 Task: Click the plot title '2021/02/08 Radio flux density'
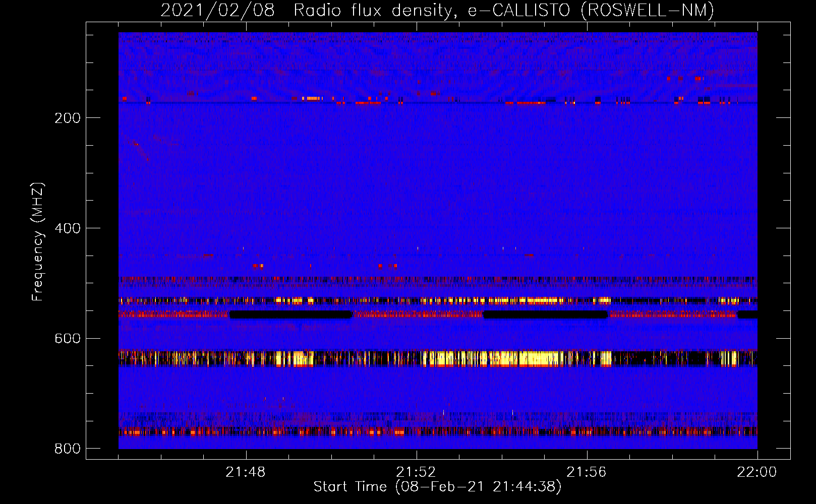coord(437,11)
